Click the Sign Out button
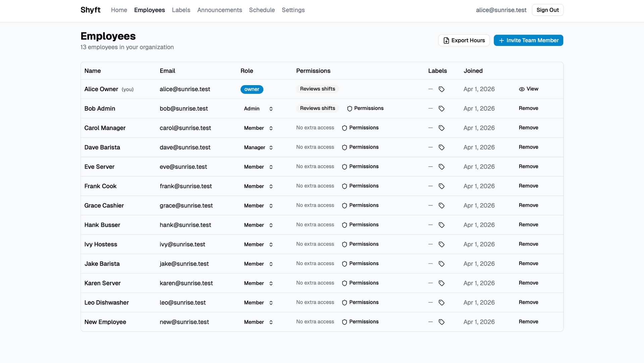The image size is (644, 363). tap(548, 10)
